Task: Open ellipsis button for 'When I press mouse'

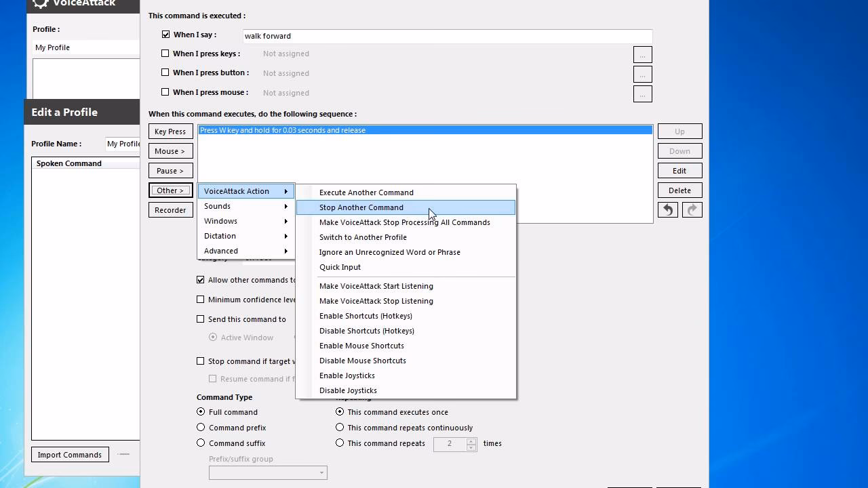Action: coord(642,94)
